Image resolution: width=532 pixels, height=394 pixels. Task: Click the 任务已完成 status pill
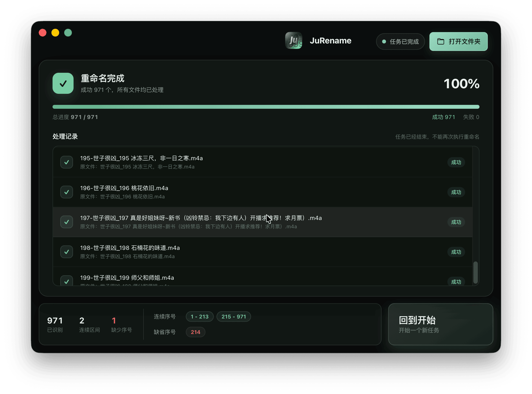tap(400, 42)
